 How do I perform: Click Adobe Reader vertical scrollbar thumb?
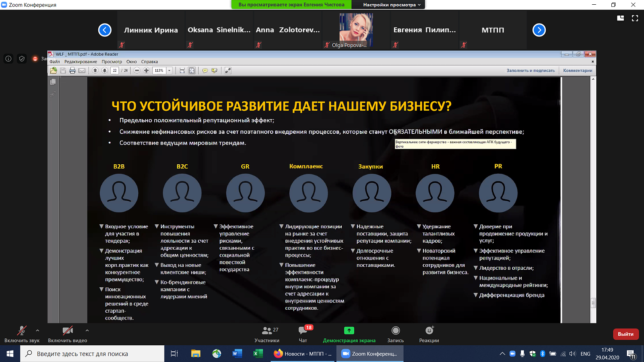coord(593,303)
